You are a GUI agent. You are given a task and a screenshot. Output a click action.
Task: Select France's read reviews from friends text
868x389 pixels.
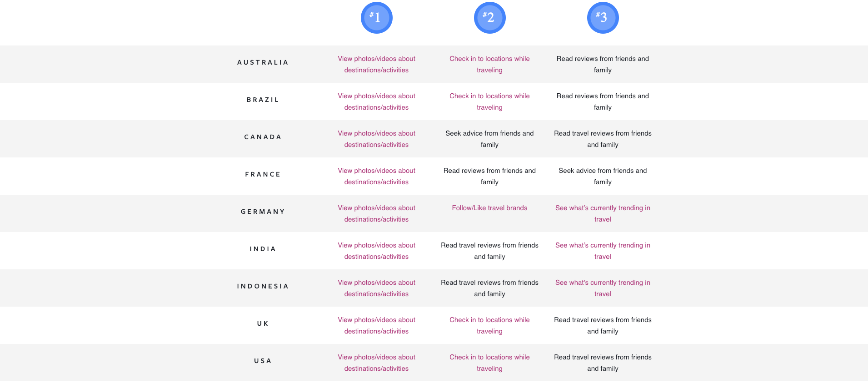pos(489,176)
